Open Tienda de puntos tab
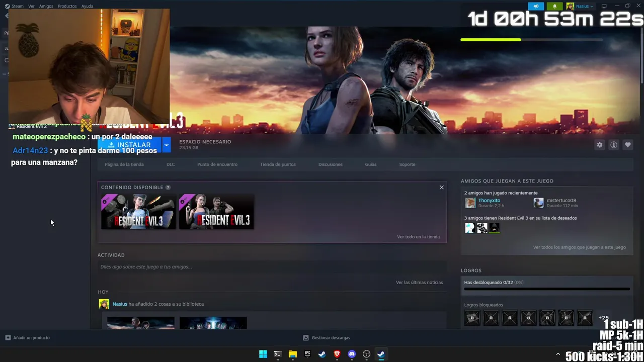Screen dimensions: 644x362 [278, 164]
